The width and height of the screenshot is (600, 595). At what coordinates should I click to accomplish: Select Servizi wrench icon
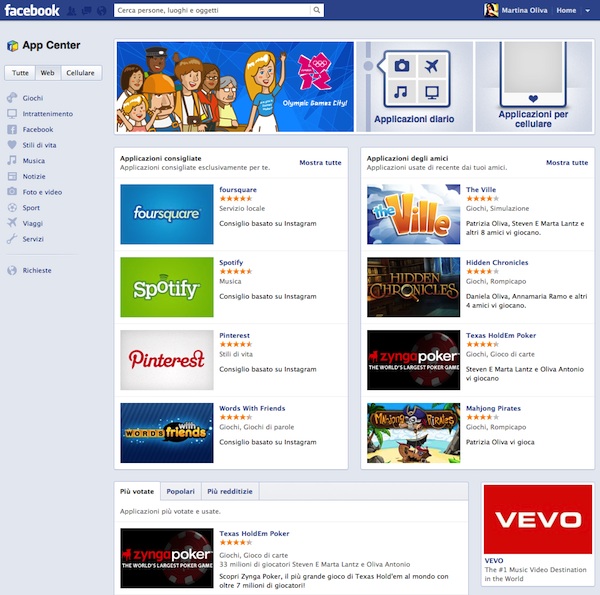(12, 239)
